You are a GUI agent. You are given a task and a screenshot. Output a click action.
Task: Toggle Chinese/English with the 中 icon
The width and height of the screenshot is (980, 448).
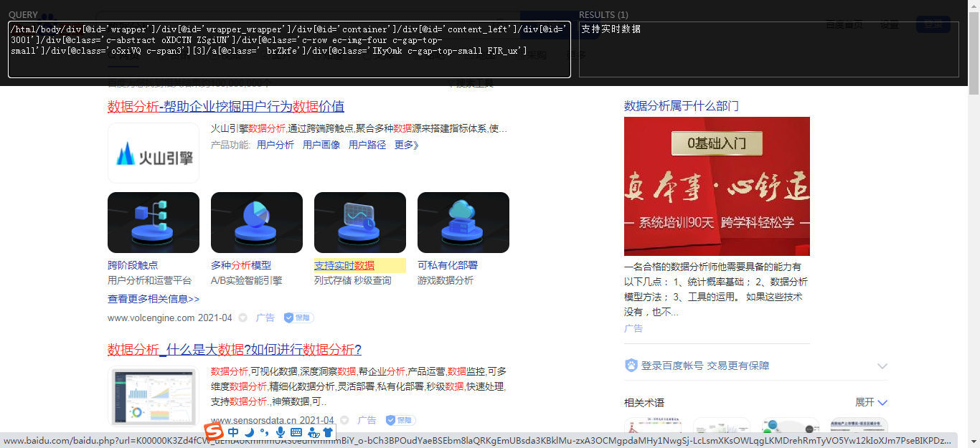(x=233, y=432)
